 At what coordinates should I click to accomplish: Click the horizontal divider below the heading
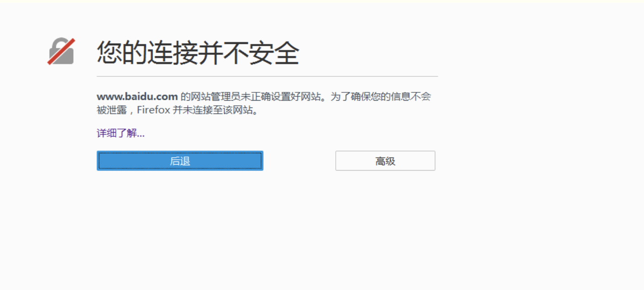(267, 76)
